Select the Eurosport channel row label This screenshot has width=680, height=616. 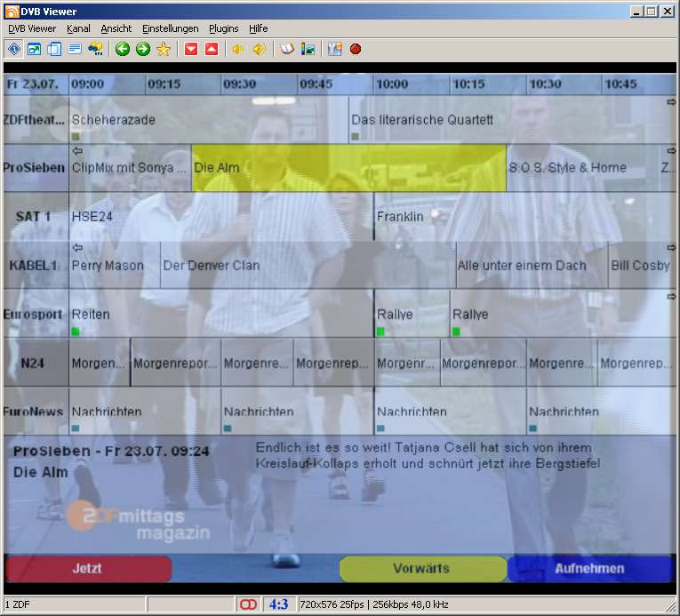36,314
